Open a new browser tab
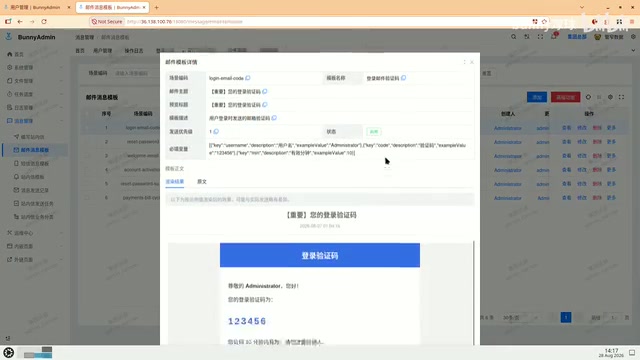640x360 pixels. (x=156, y=7)
